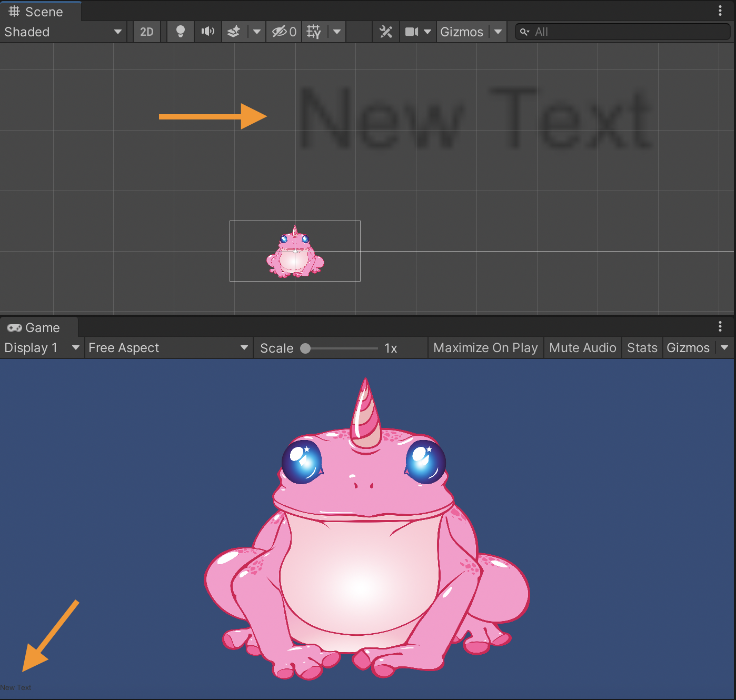The width and height of the screenshot is (736, 700).
Task: Click the Scale slider handle
Action: click(305, 348)
